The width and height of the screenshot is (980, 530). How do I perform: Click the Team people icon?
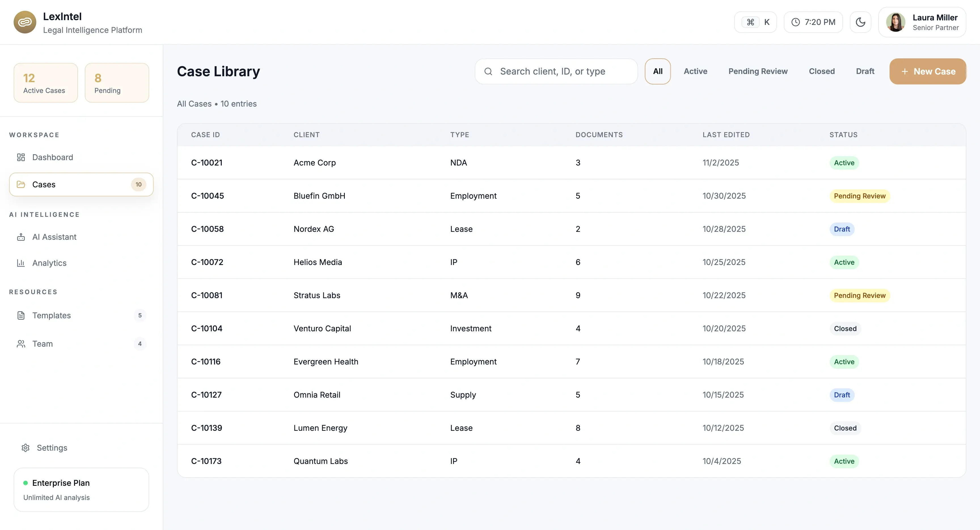pyautogui.click(x=21, y=344)
